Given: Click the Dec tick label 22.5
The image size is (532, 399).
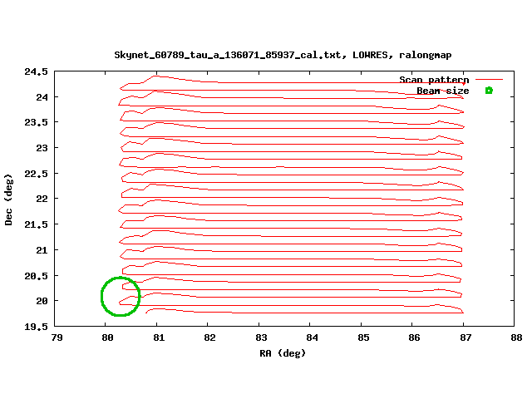Looking at the screenshot, I should [36, 174].
